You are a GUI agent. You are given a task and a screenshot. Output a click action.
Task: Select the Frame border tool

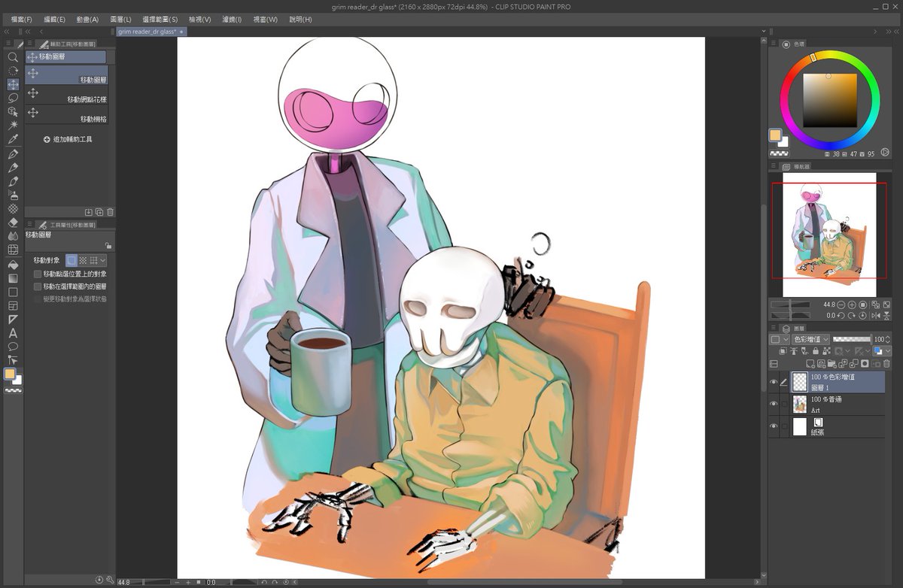coord(13,306)
